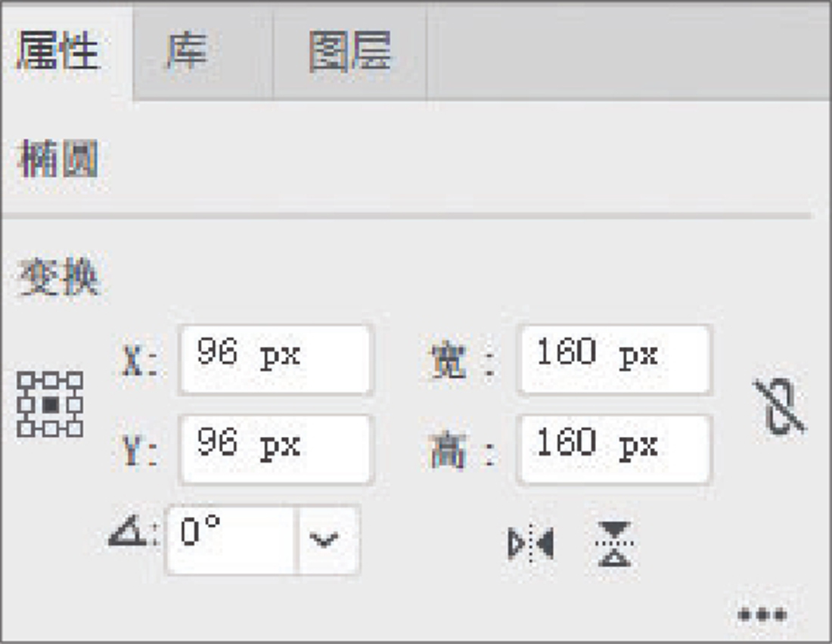
Task: Click the rotation angle value field
Action: tap(231, 540)
